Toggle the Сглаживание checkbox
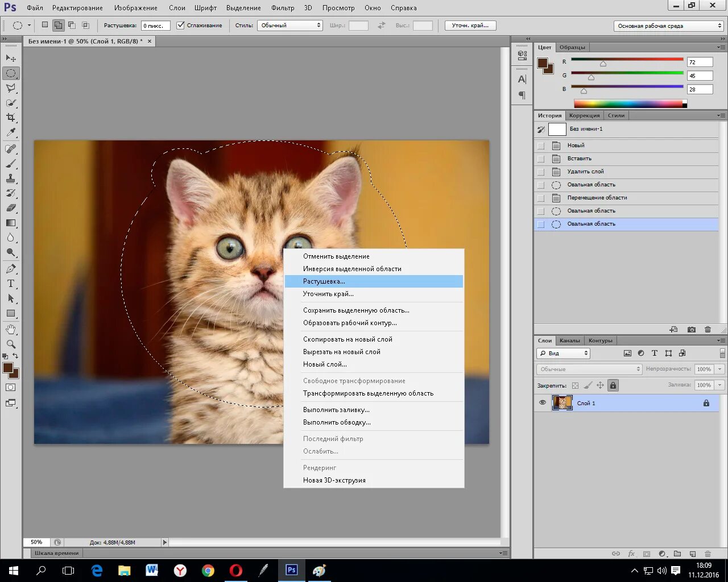Viewport: 728px width, 582px height. pos(180,26)
